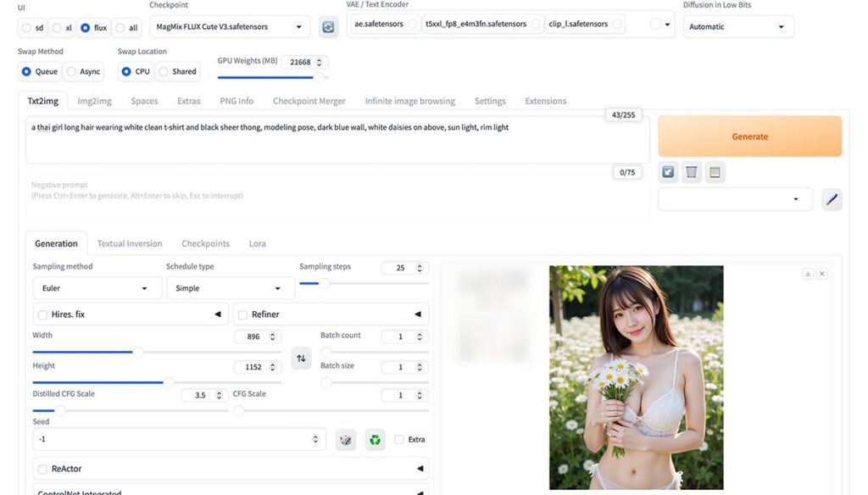Tick the Extra seed checkbox
This screenshot has height=495, width=868.
tap(399, 440)
